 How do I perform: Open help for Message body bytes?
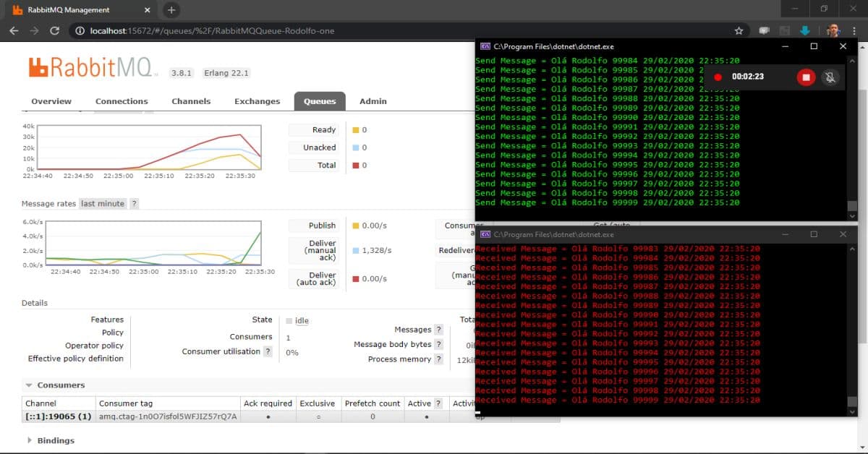click(x=438, y=344)
